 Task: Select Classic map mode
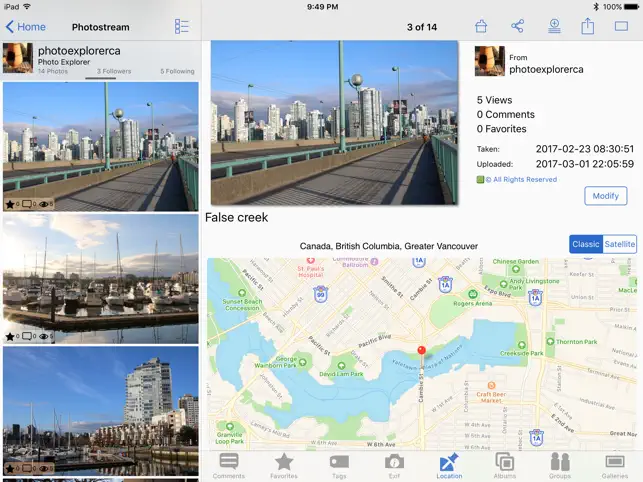[x=586, y=244]
